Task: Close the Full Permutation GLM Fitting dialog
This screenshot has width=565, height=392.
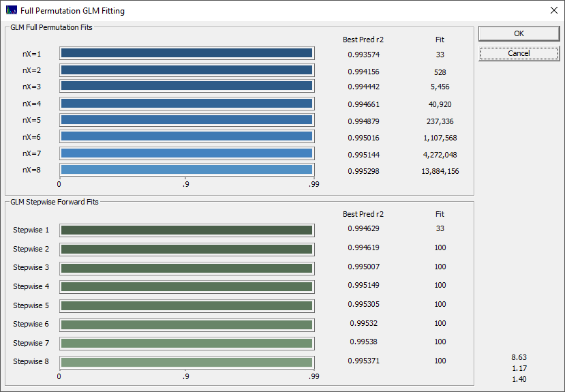Action: pos(554,10)
